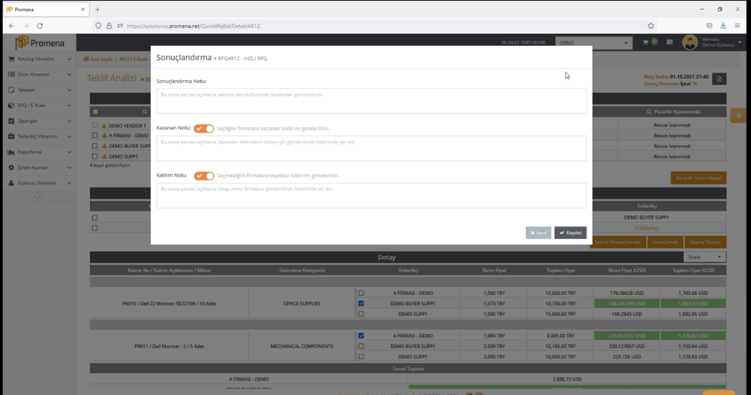
Task: Click the site padlock icon in address bar
Action: pos(109,26)
